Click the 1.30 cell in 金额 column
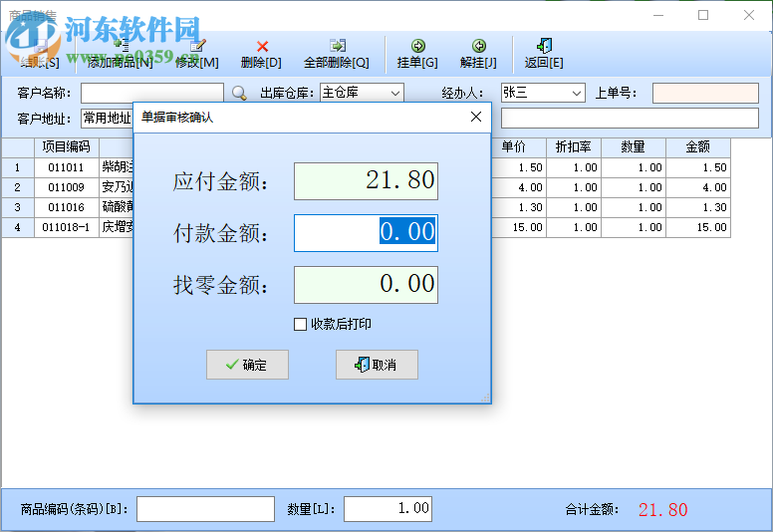Viewport: 773px width, 532px height. point(698,207)
